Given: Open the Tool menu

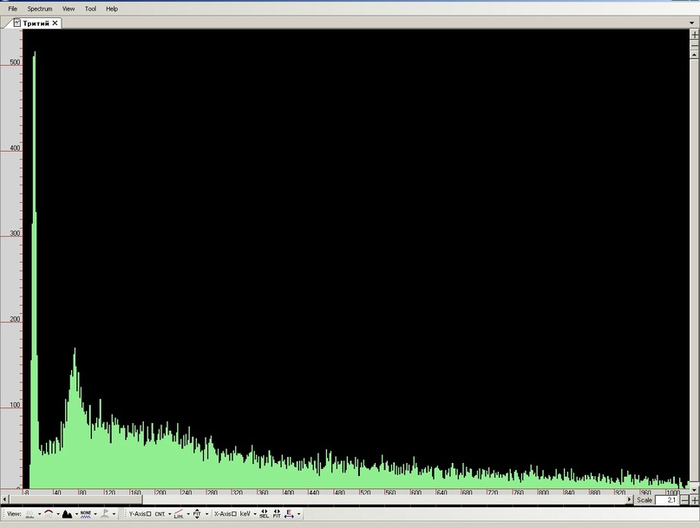Looking at the screenshot, I should click(x=90, y=8).
